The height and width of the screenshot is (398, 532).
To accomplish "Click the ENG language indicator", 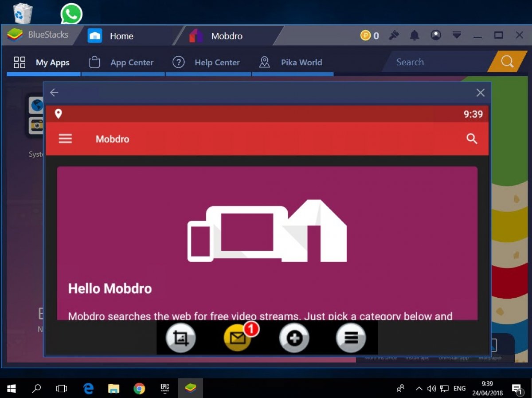I will (460, 389).
